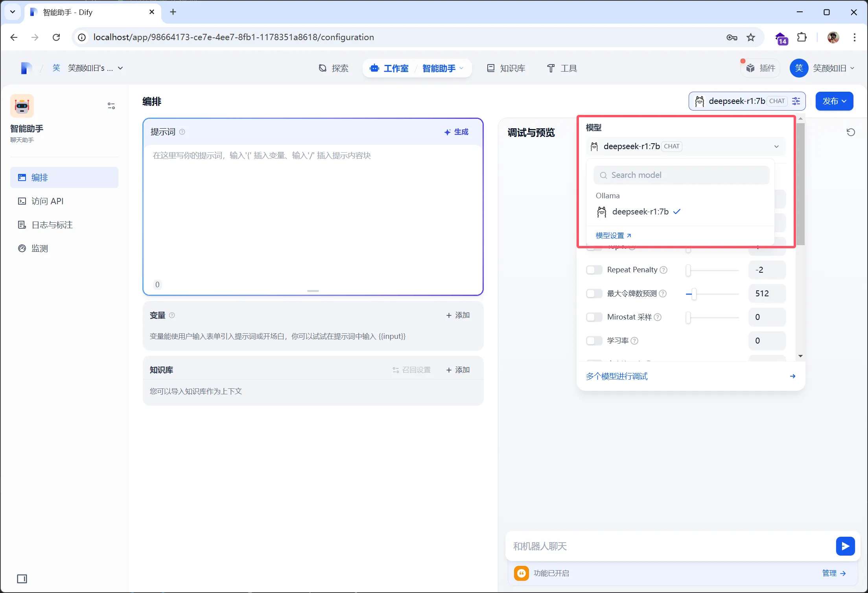Click 多个模型进行调试 link
This screenshot has height=593, width=868.
617,376
